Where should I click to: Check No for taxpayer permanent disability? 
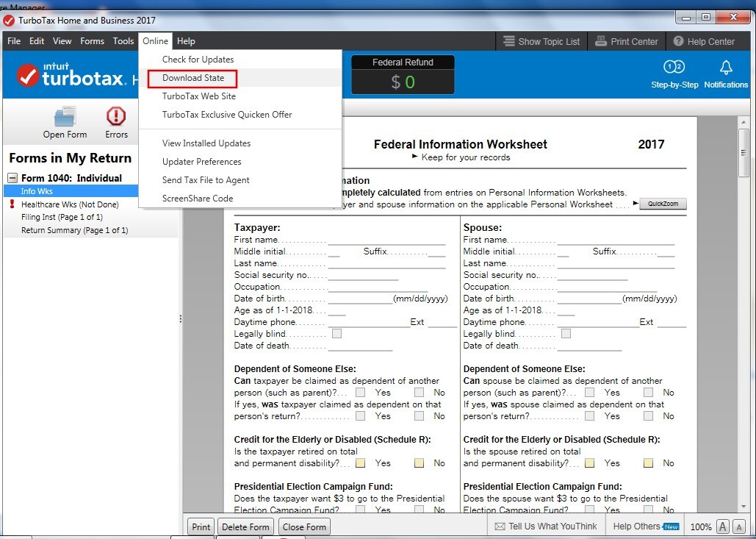419,463
